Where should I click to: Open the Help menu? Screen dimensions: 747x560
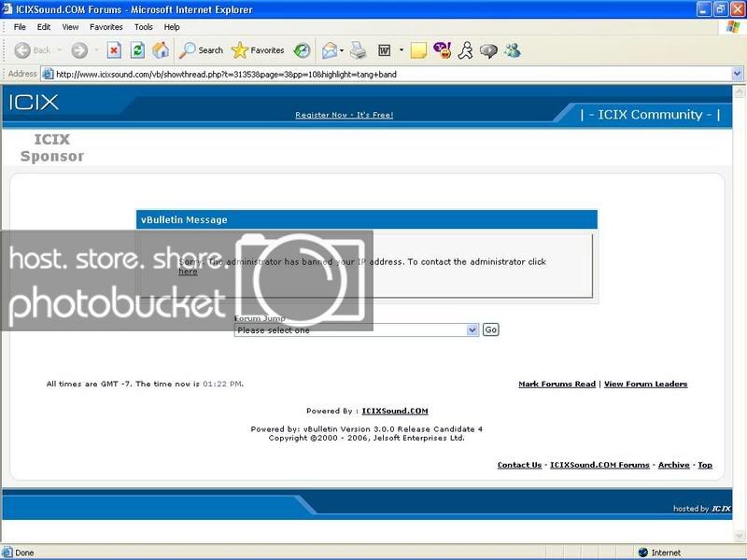pyautogui.click(x=172, y=27)
